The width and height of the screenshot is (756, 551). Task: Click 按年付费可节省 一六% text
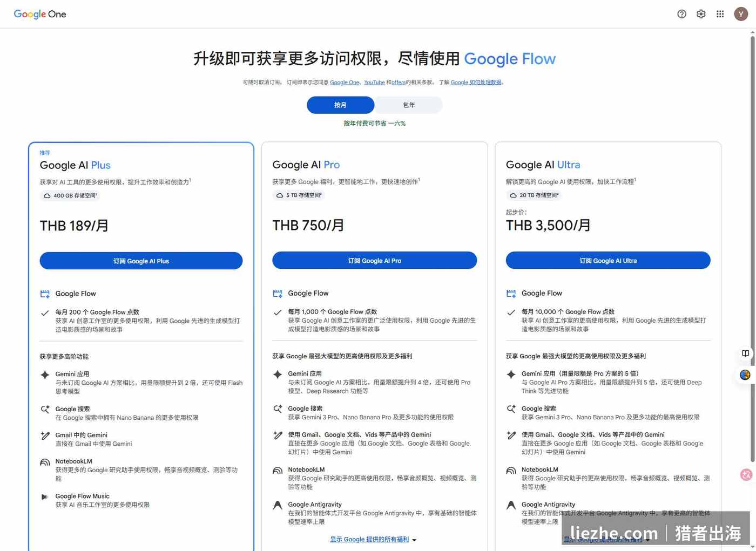pyautogui.click(x=374, y=124)
